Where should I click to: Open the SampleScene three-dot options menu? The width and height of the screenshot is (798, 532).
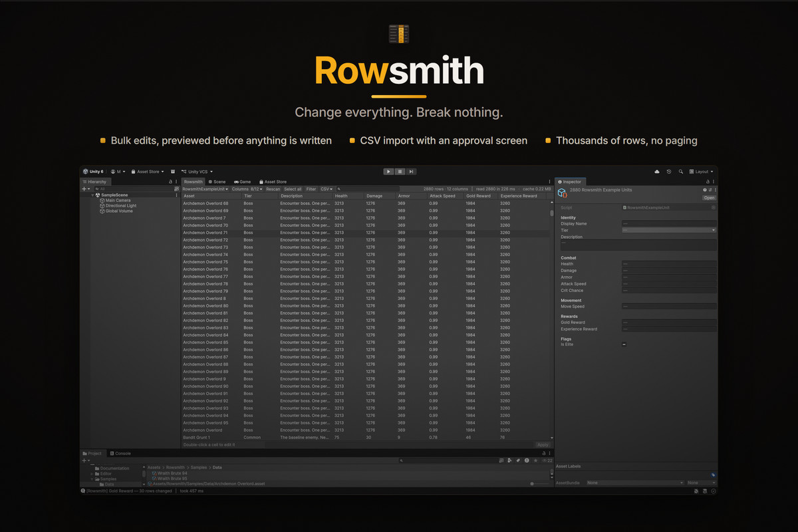click(176, 196)
